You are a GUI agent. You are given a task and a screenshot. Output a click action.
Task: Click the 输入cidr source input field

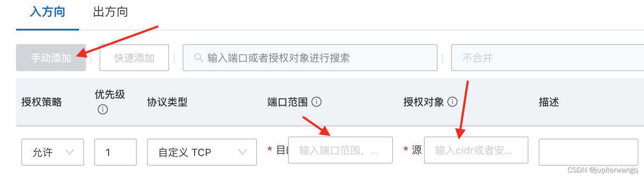(x=476, y=150)
